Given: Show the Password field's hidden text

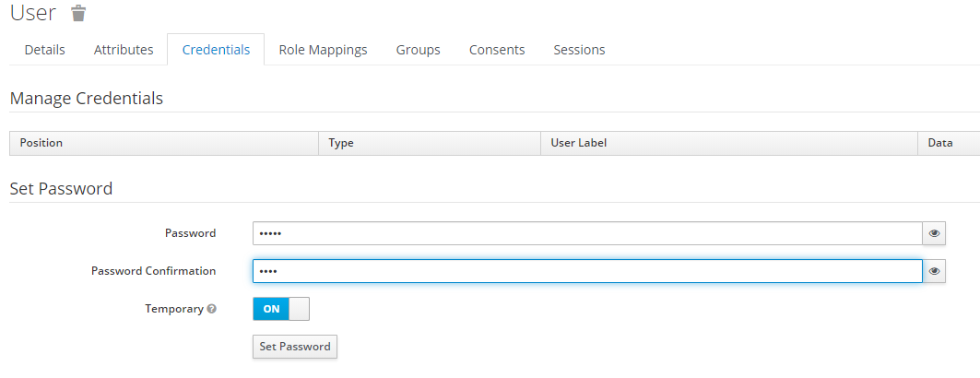Looking at the screenshot, I should coord(934,233).
